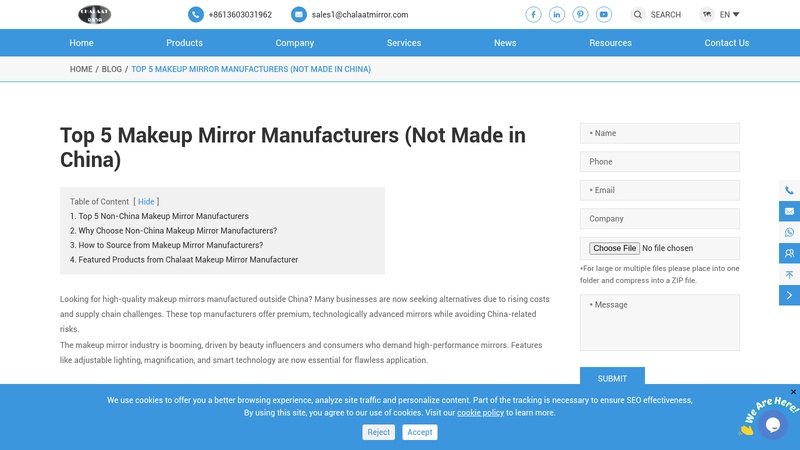Click BLOG in the breadcrumb
This screenshot has width=800, height=450.
(x=112, y=69)
